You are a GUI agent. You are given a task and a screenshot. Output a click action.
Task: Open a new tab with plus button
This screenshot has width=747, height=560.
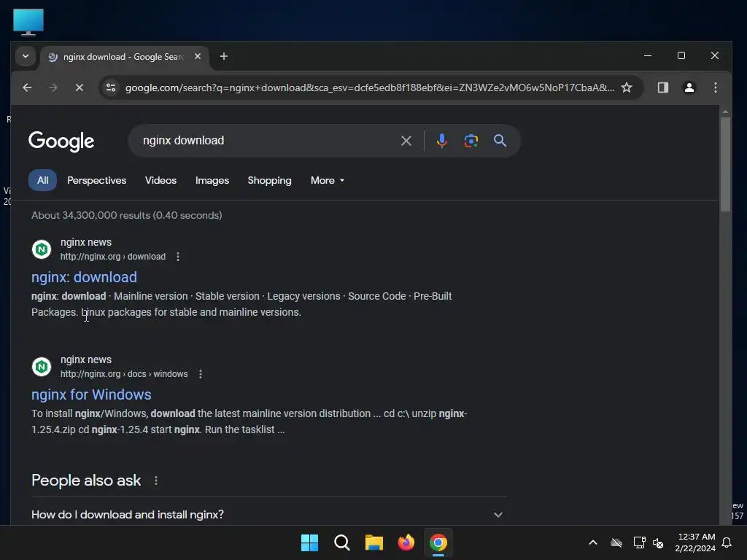pos(223,56)
